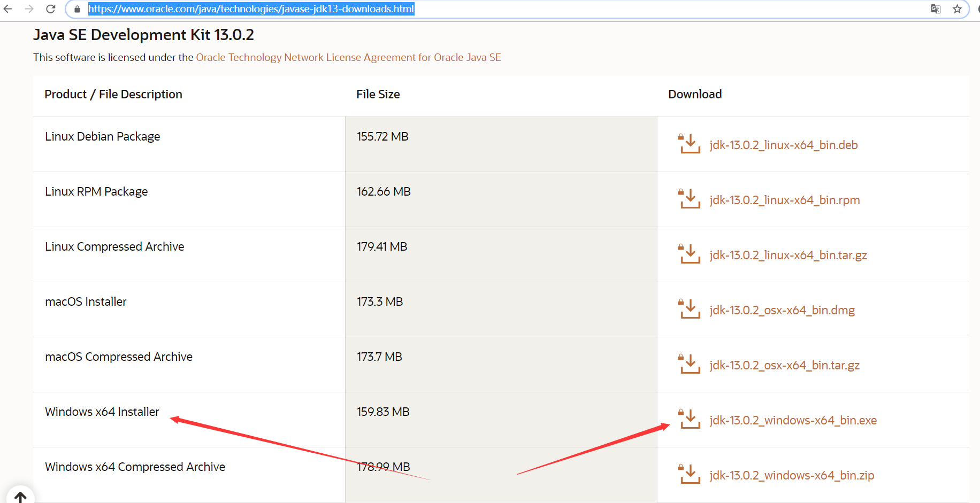Reload the Oracle downloads page
This screenshot has height=503, width=980.
[51, 9]
